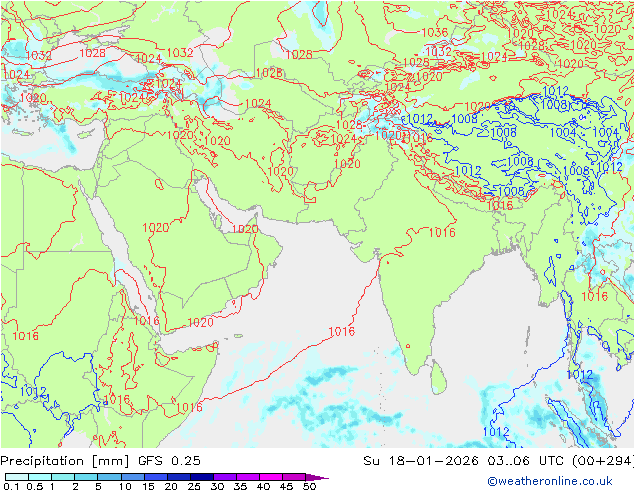
Task: Select the 5–10 mm light blue swatch
Action: pos(109,477)
